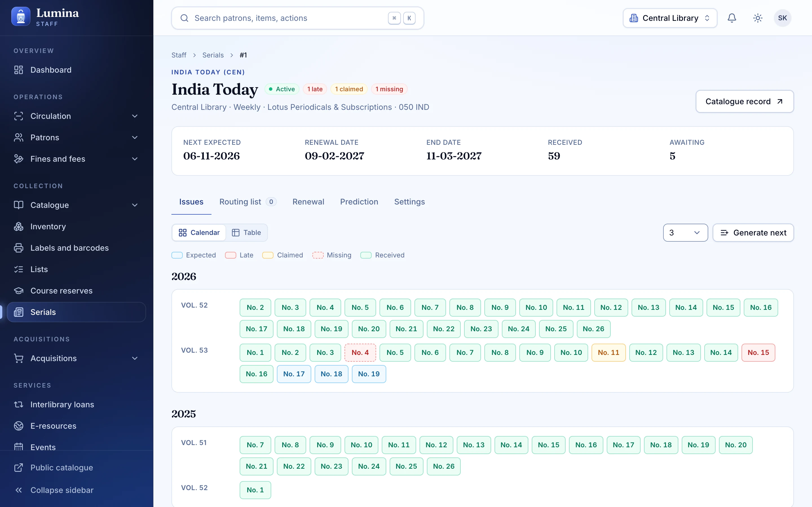
Task: Switch to the Prediction tab
Action: pyautogui.click(x=359, y=202)
